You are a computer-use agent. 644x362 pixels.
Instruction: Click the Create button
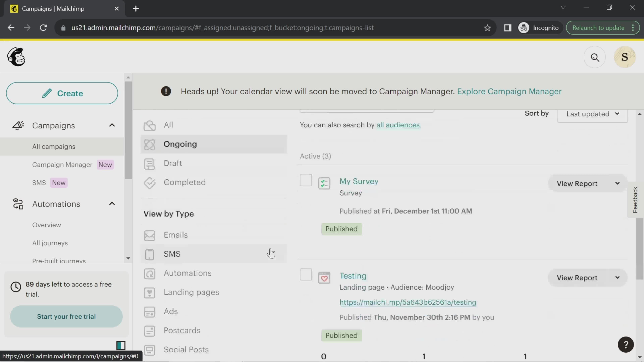[x=62, y=93]
